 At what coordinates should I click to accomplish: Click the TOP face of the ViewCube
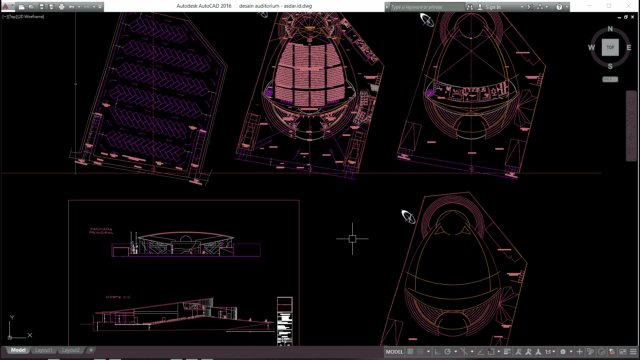[x=610, y=47]
